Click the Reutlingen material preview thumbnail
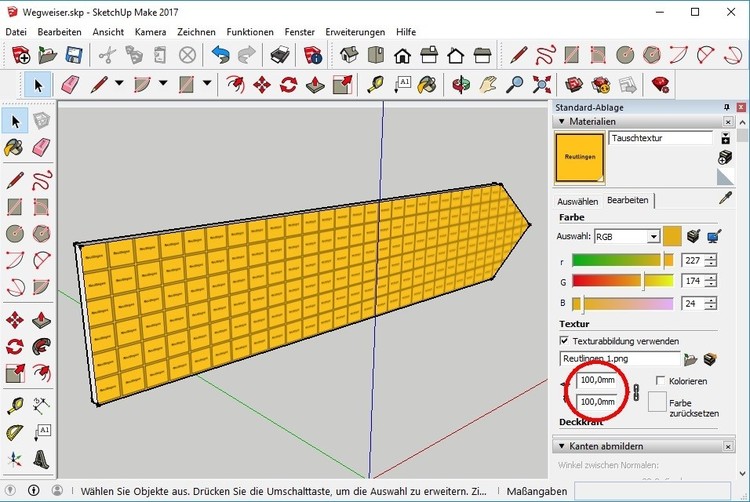 click(580, 158)
